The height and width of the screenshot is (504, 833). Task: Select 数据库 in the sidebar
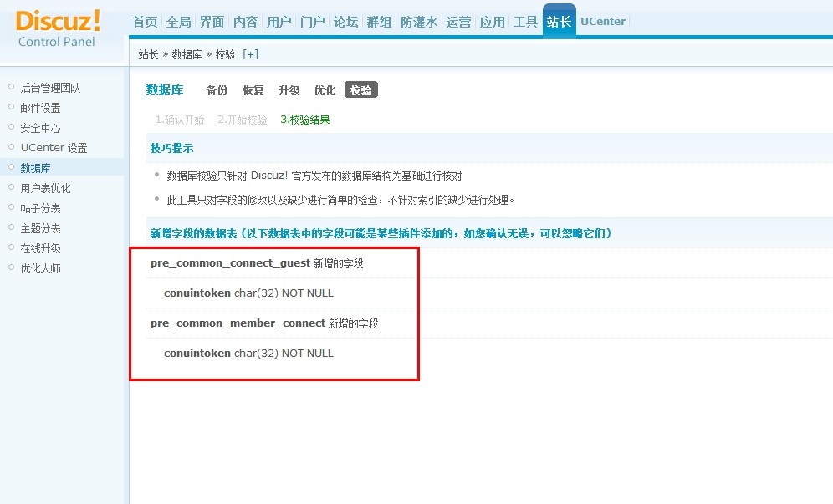coord(35,168)
